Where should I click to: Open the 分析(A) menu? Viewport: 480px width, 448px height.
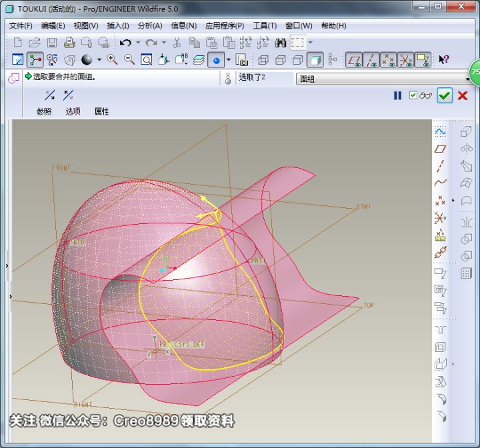point(149,25)
